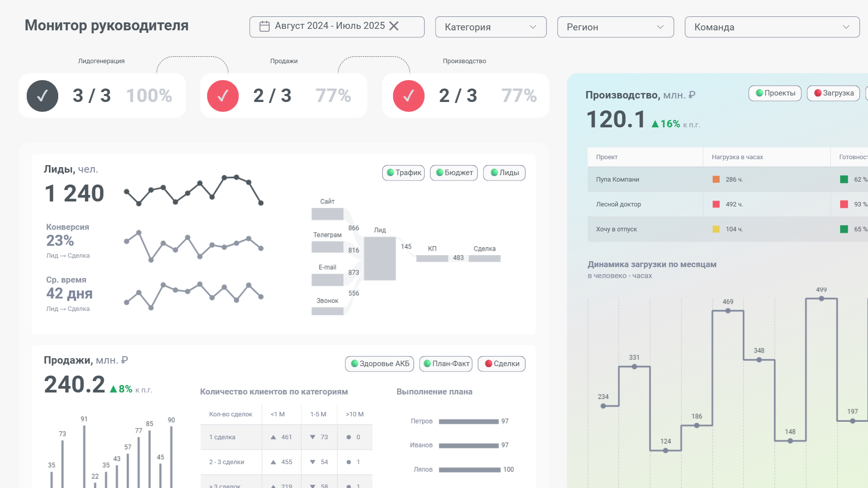Click green up triangle in 1 сделка row

tap(273, 437)
